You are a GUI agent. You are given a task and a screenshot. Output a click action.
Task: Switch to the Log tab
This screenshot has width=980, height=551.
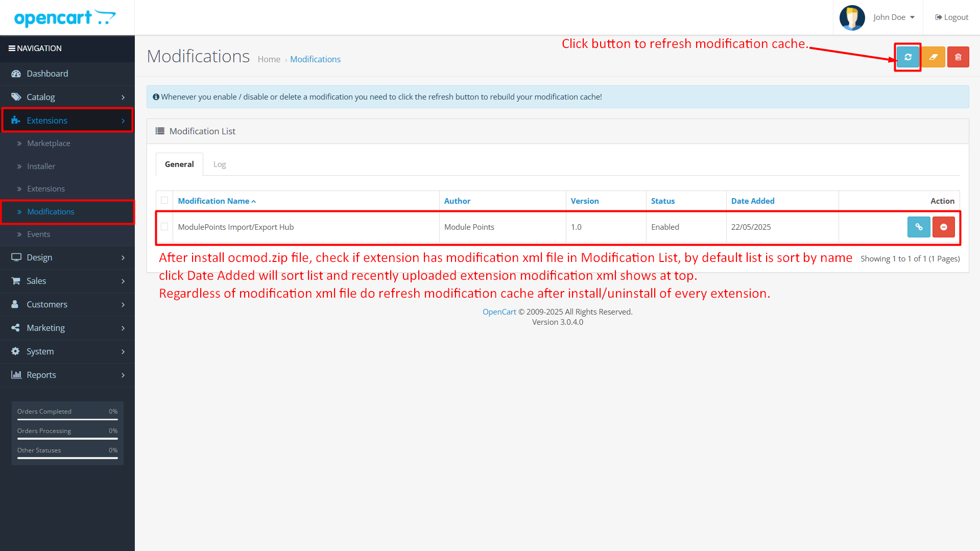click(220, 164)
